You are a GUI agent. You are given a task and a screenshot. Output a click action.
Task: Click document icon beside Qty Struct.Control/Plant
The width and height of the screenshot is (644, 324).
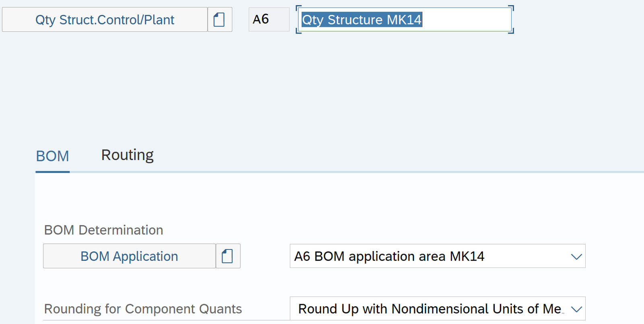click(219, 19)
